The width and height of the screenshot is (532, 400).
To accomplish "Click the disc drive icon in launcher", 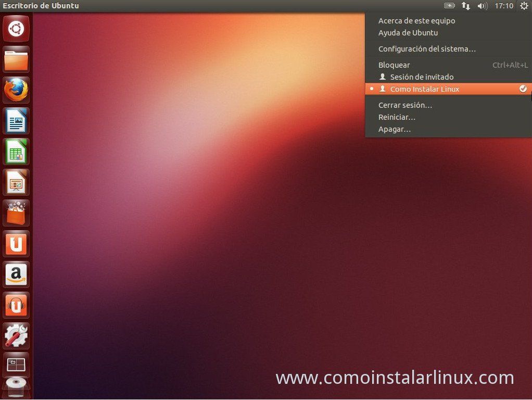I will [x=16, y=387].
